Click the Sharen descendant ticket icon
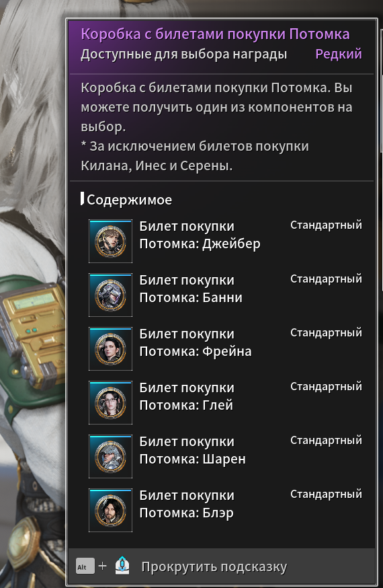Screen dimensions: 383x588 [x=110, y=456]
